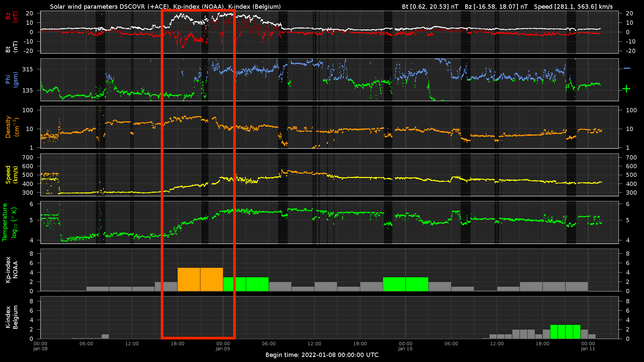Click the first orange Kp-index bar

point(189,279)
